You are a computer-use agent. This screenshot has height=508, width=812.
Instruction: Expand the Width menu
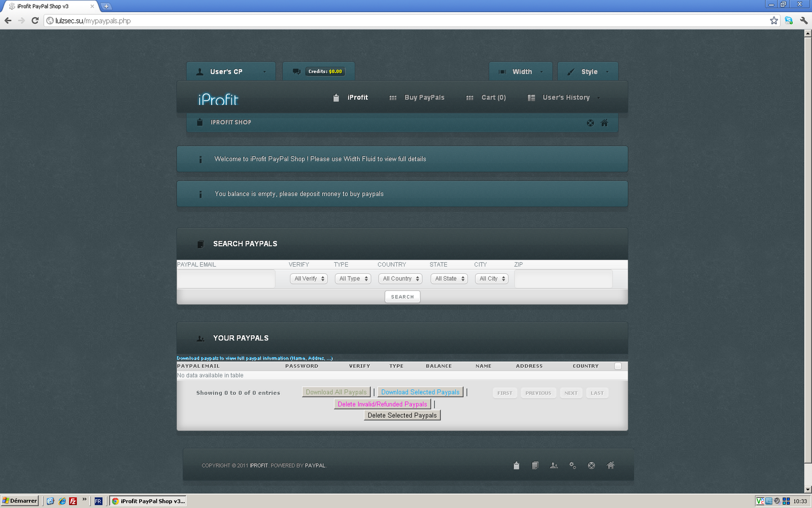(520, 72)
